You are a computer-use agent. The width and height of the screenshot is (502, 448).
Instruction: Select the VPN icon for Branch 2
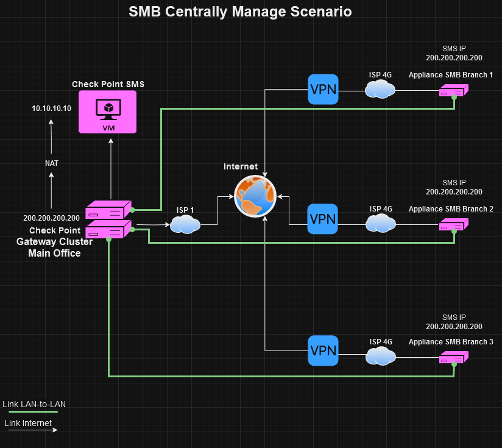323,219
